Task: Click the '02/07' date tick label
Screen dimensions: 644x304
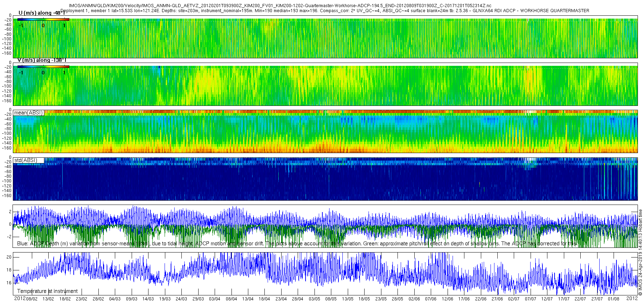Action: coord(514,299)
